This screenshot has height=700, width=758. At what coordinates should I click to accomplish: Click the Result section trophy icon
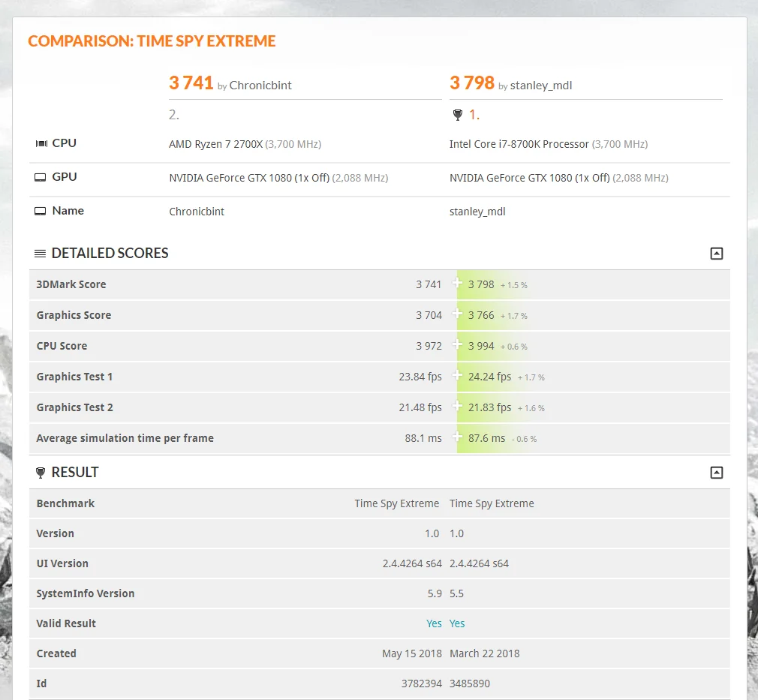click(x=41, y=473)
